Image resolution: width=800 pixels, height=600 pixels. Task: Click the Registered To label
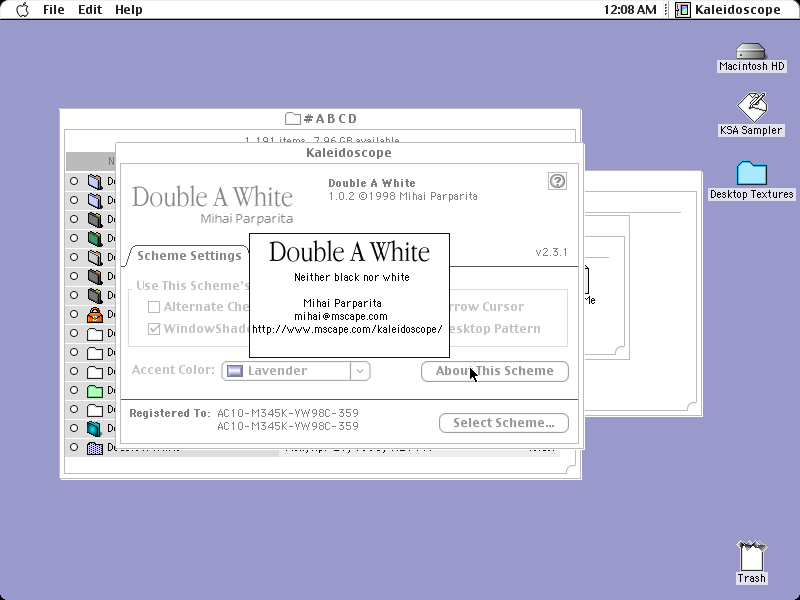(x=170, y=413)
